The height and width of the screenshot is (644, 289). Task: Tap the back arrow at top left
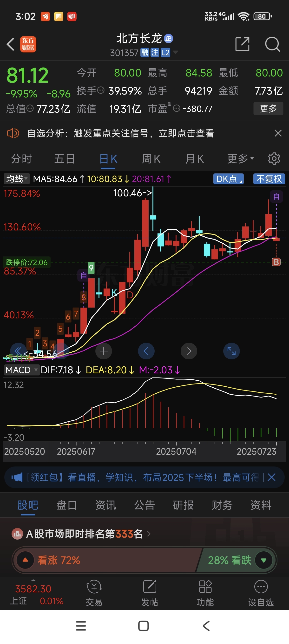11,44
